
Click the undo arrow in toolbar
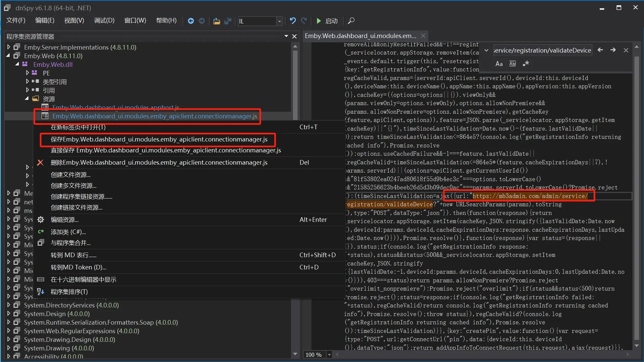(x=293, y=21)
